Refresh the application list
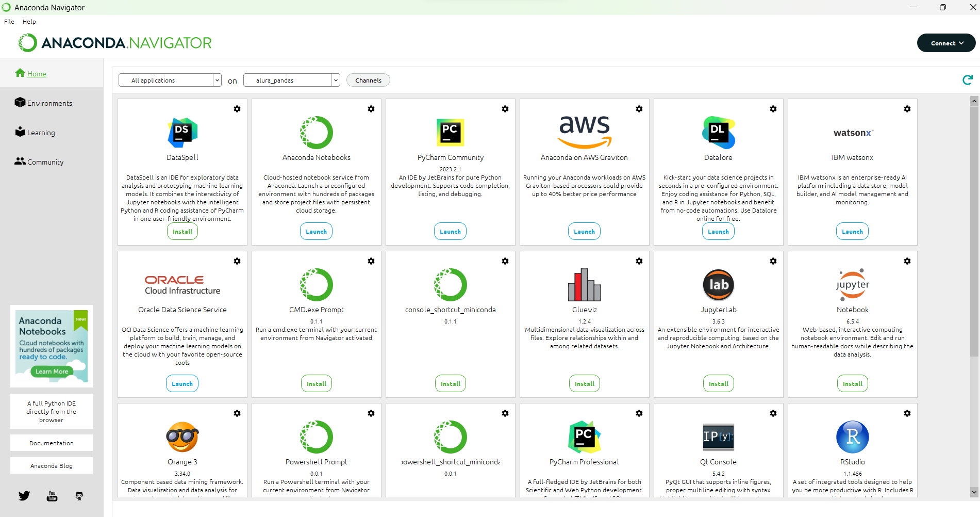The height and width of the screenshot is (517, 980). pyautogui.click(x=968, y=80)
